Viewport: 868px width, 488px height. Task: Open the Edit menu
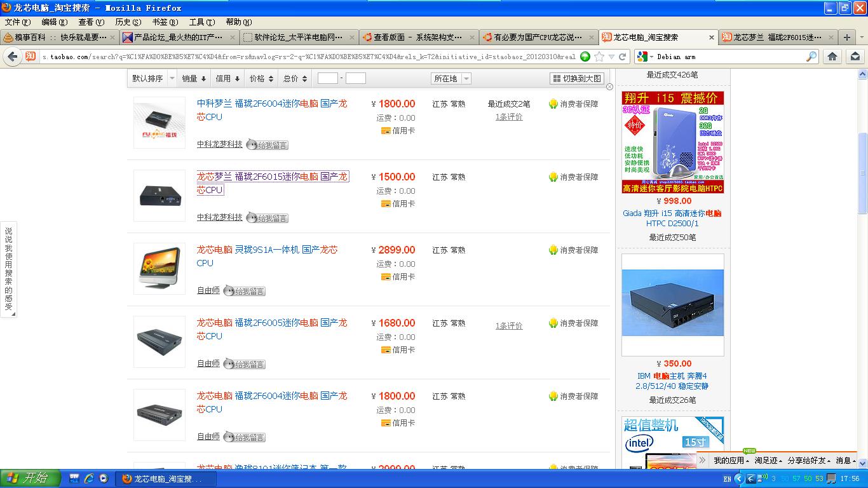[55, 22]
